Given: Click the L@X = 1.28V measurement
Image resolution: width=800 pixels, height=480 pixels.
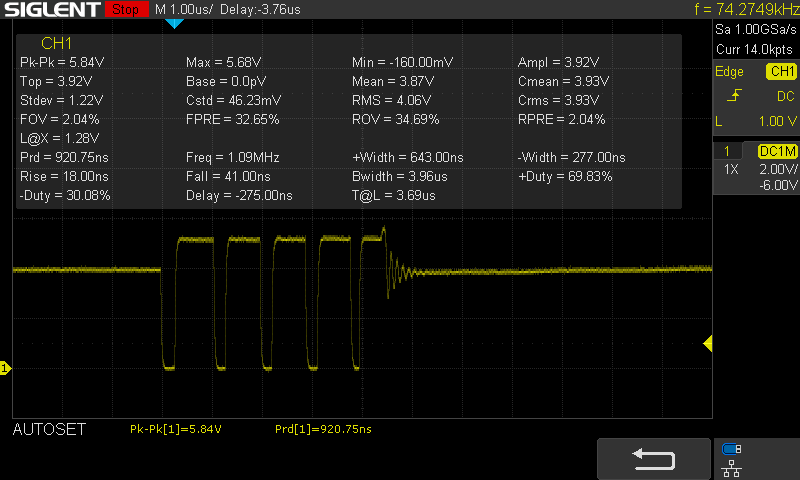Looking at the screenshot, I should click(x=60, y=138).
